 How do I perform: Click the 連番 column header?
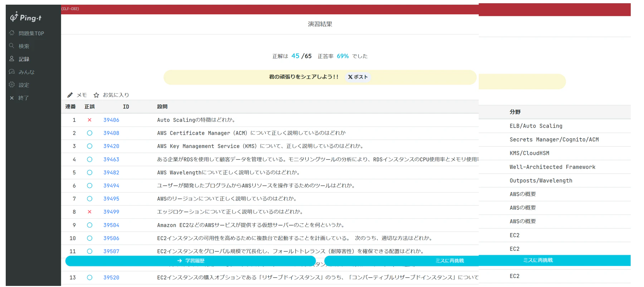click(70, 107)
